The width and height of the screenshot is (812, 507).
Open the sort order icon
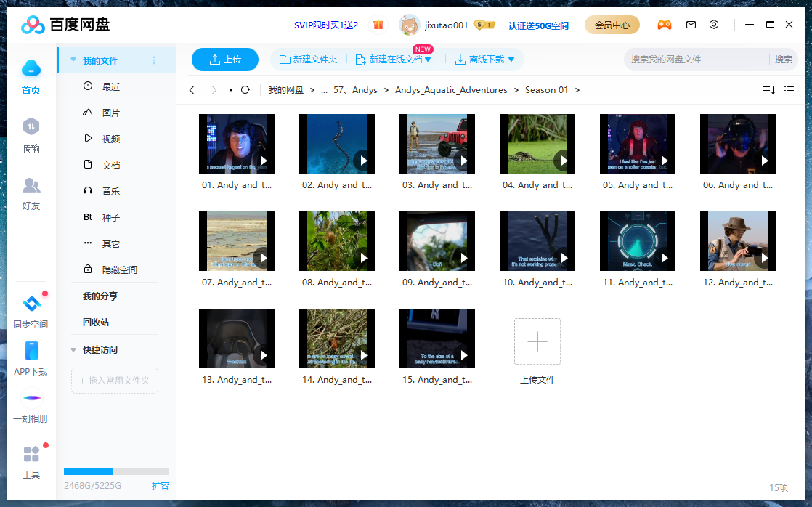coord(768,90)
